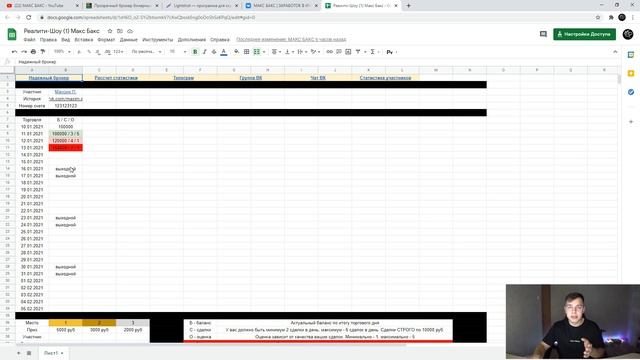
Task: Open Tasks in side panel
Action: [x=631, y=92]
